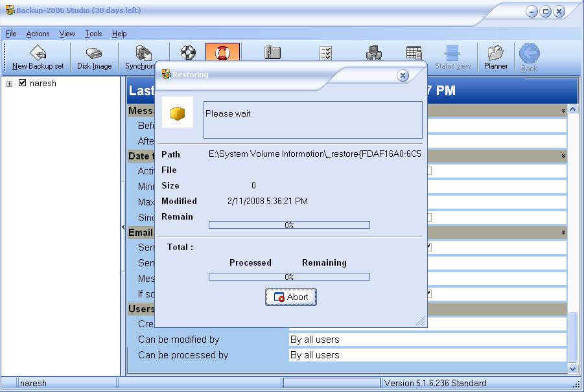Viewport: 584px width, 392px height.
Task: Click the Total progress bar
Action: 289,277
